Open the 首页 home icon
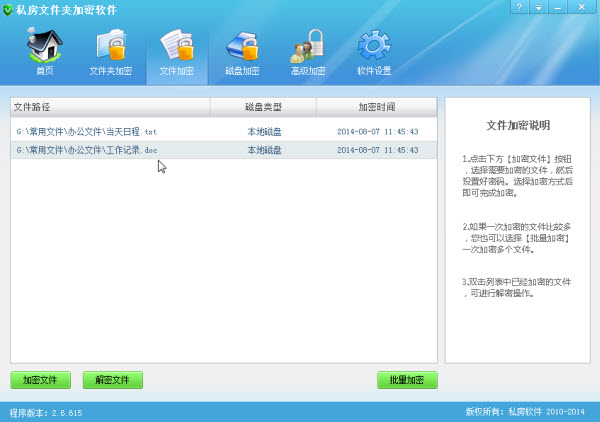This screenshot has height=422, width=600. pos(45,52)
